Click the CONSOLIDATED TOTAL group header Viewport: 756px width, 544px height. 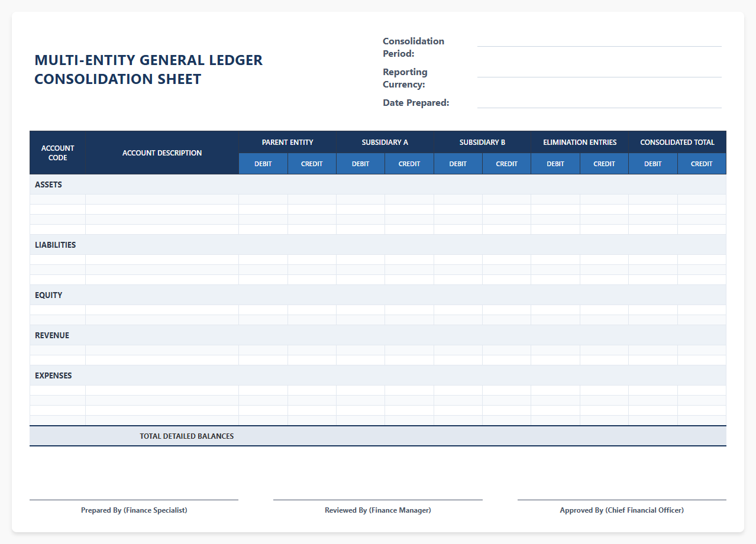point(677,142)
